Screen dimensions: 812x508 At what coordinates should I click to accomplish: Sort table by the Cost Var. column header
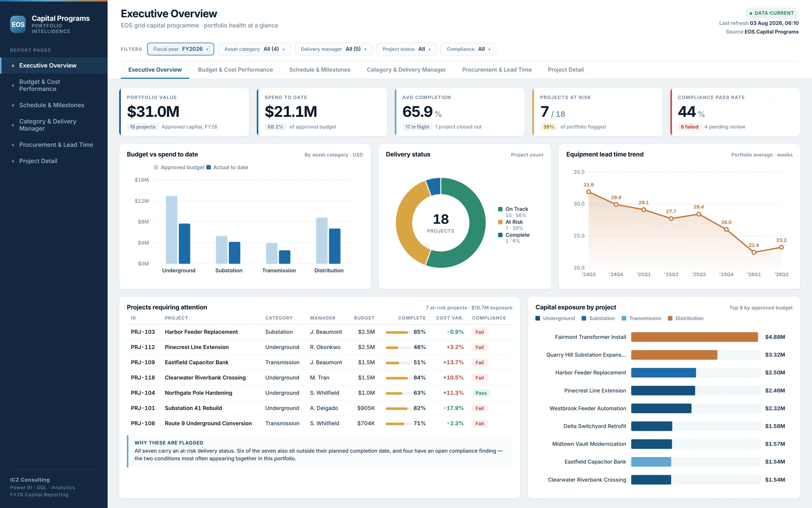point(449,318)
